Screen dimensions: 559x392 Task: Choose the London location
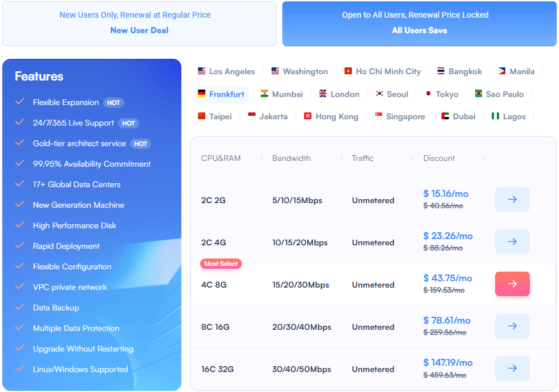click(x=339, y=94)
